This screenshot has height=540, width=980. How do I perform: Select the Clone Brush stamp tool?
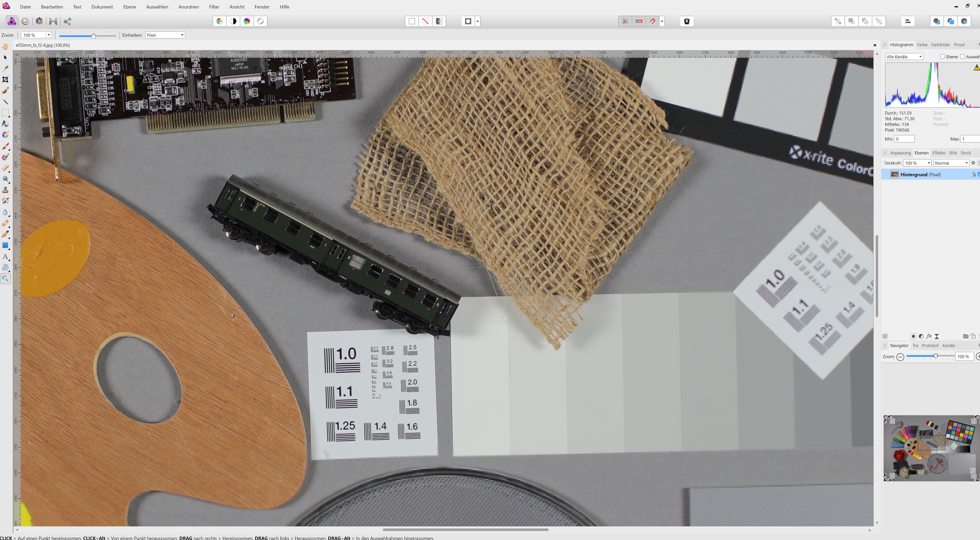pyautogui.click(x=5, y=190)
